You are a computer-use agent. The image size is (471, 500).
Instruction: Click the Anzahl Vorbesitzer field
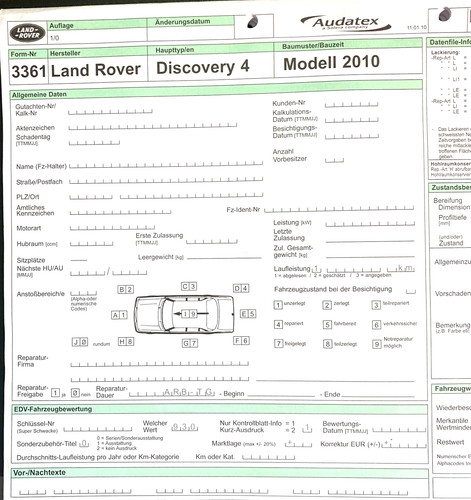click(x=334, y=160)
